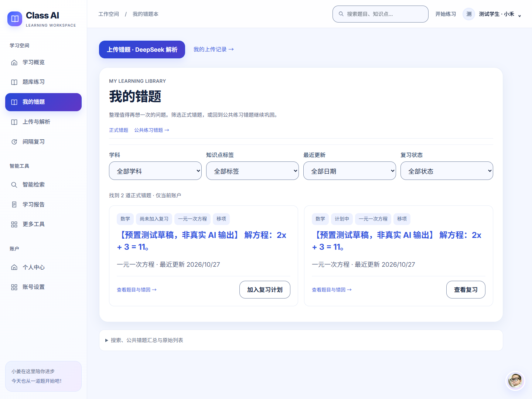This screenshot has width=532, height=399.
Task: Click 开始练习 in the top bar
Action: click(x=446, y=14)
